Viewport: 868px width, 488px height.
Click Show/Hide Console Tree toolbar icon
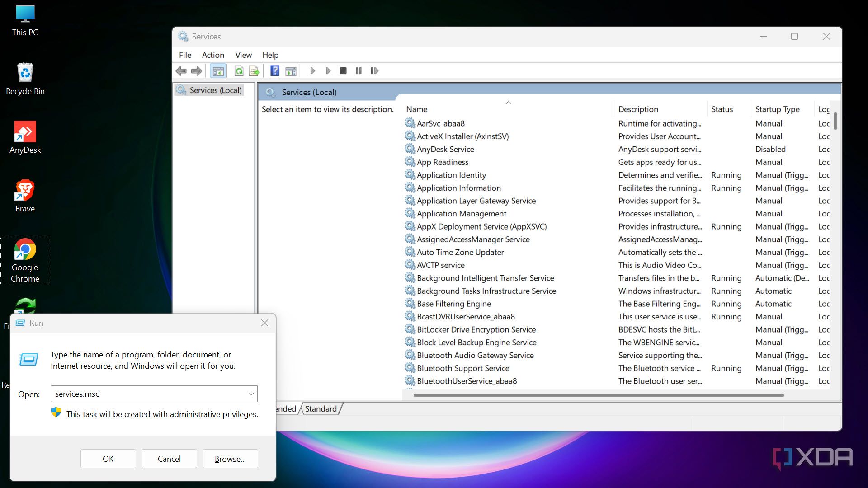[x=218, y=71]
